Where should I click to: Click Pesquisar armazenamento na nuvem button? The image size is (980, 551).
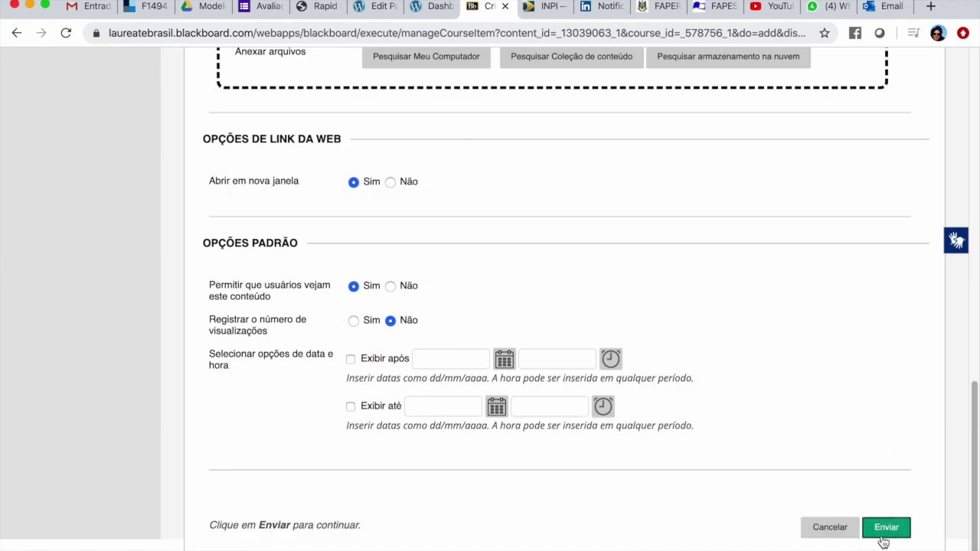[728, 57]
